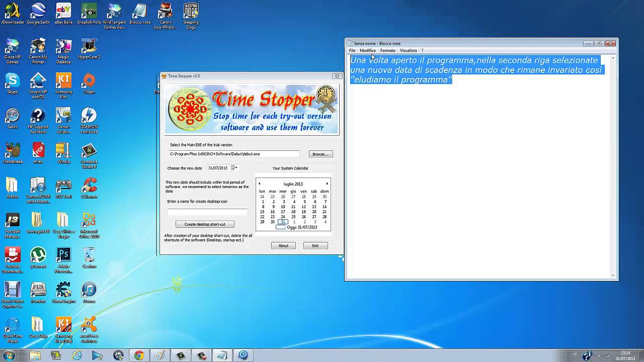Select the Football Manager desktop icon
644x362 pixels.
12,225
